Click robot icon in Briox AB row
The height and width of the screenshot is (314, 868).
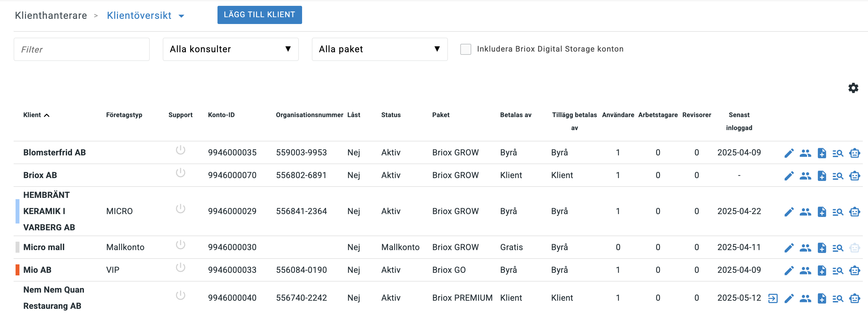pyautogui.click(x=854, y=176)
